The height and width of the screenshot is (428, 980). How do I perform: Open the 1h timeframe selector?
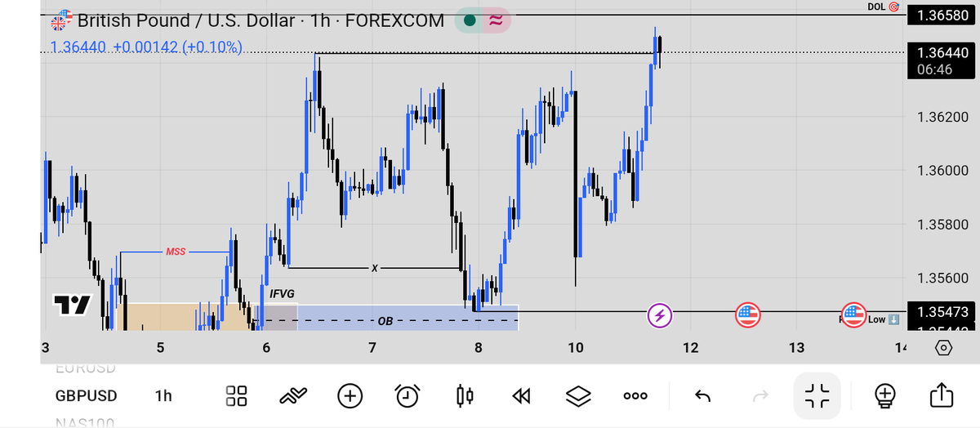pos(163,396)
